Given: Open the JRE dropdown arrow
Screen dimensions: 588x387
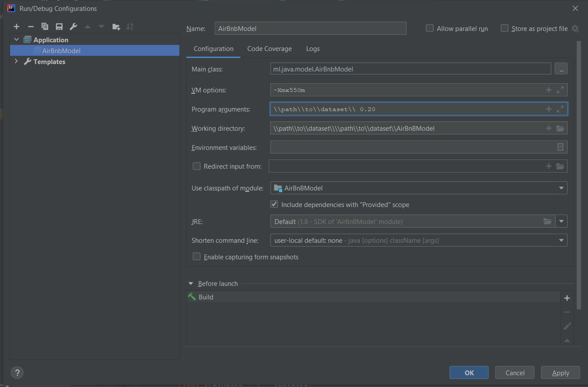Looking at the screenshot, I should 561,221.
